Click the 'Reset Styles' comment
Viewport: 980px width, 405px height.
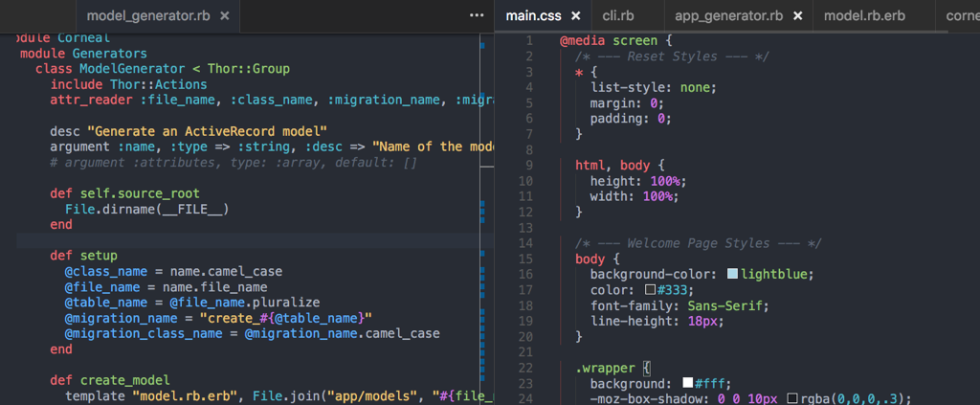(673, 56)
